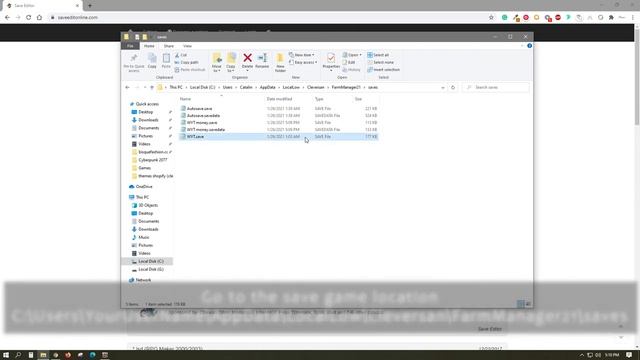Click the Rename ribbon icon
The width and height of the screenshot is (640, 360).
point(262,60)
